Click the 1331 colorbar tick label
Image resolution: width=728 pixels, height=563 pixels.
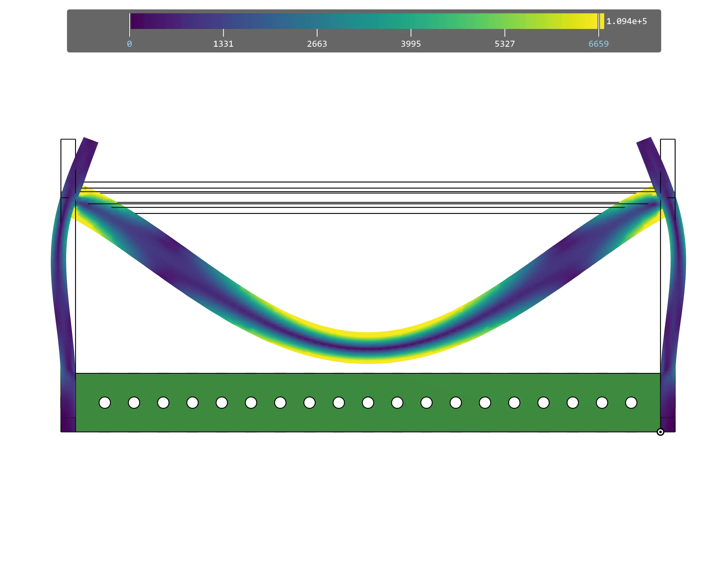pyautogui.click(x=223, y=44)
